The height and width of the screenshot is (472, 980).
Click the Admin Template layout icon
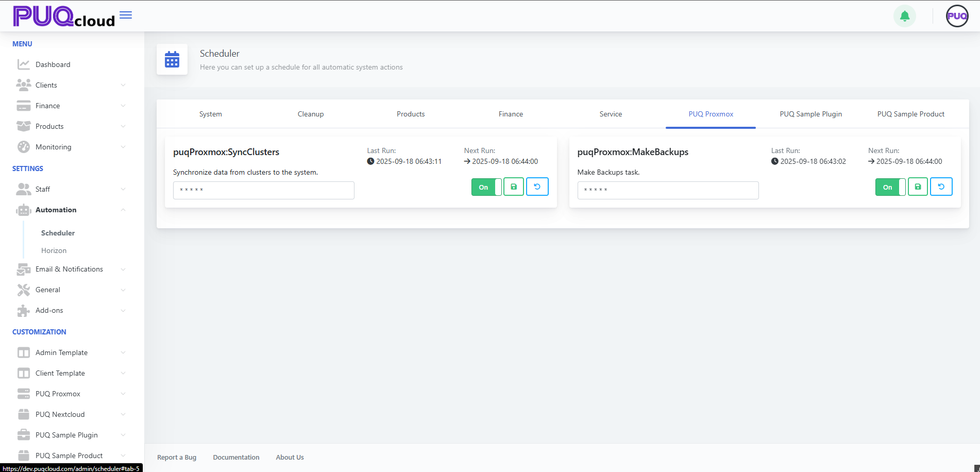click(24, 352)
